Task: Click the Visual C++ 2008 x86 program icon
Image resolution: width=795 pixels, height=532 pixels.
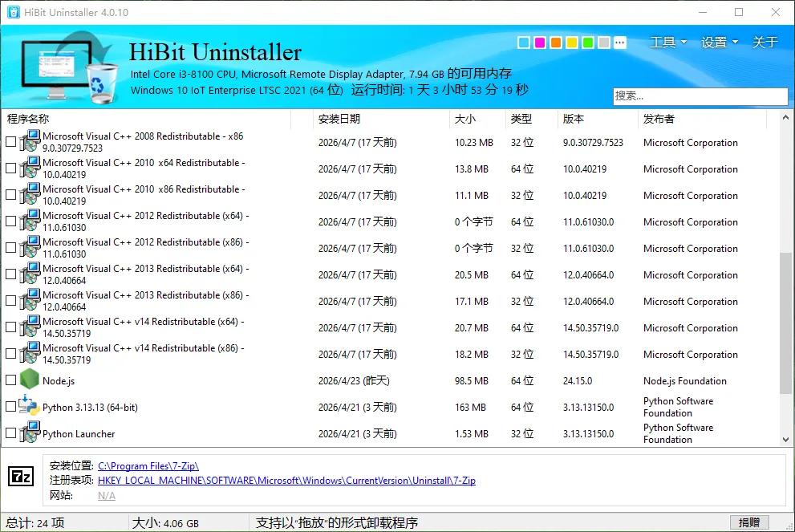Action: click(x=30, y=141)
